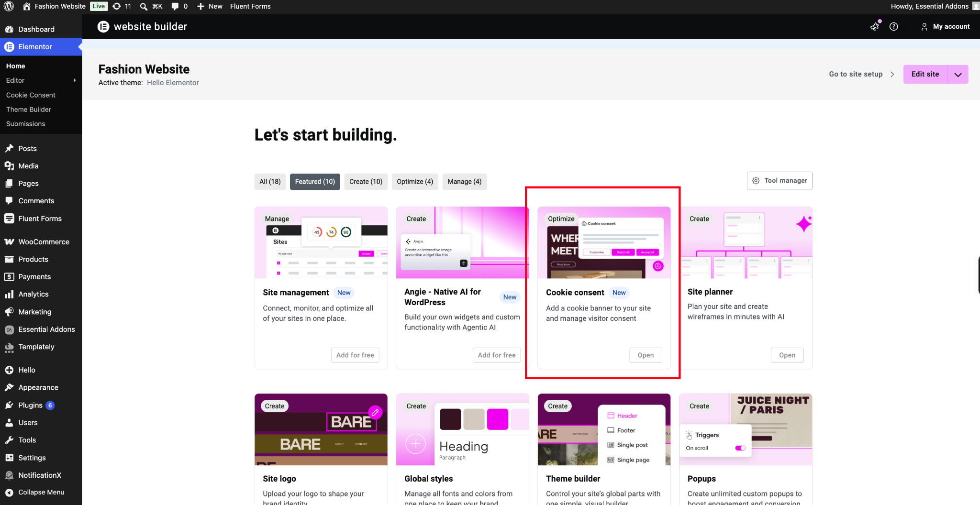Click the Edit site button
The image size is (980, 505).
click(925, 75)
